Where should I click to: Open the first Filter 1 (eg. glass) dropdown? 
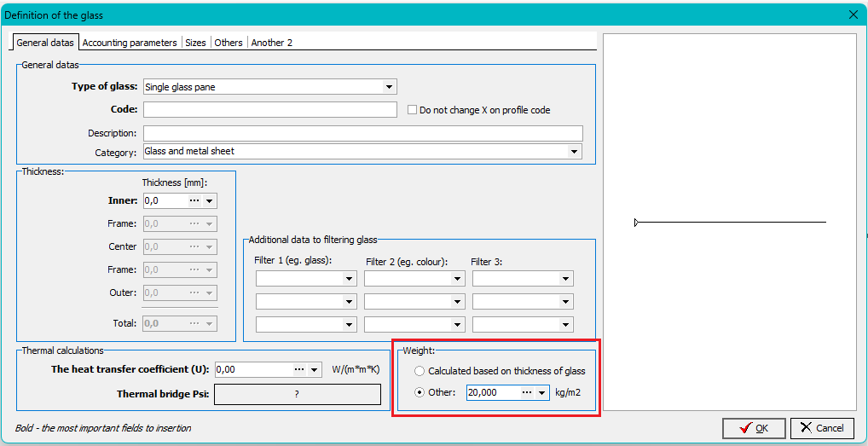(x=349, y=279)
